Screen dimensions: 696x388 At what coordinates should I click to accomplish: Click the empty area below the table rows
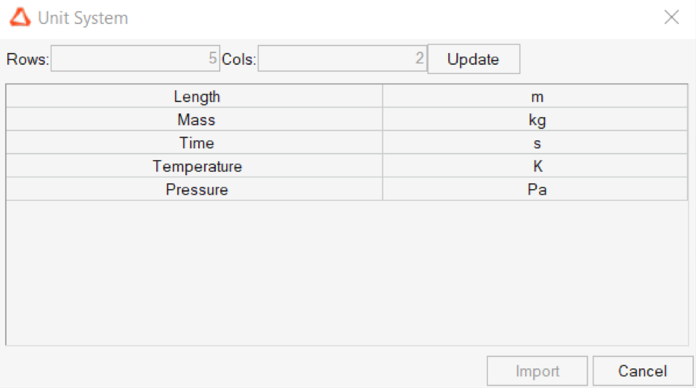[x=347, y=273]
